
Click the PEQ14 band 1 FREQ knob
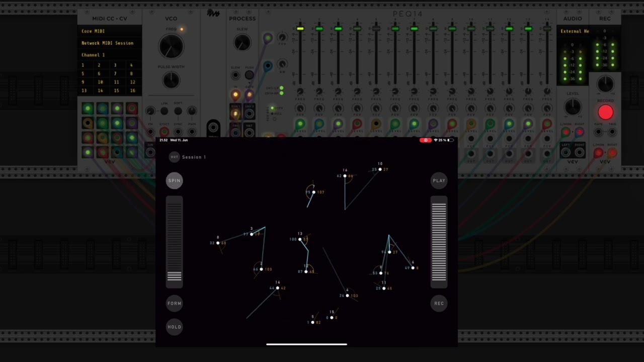pyautogui.click(x=300, y=92)
